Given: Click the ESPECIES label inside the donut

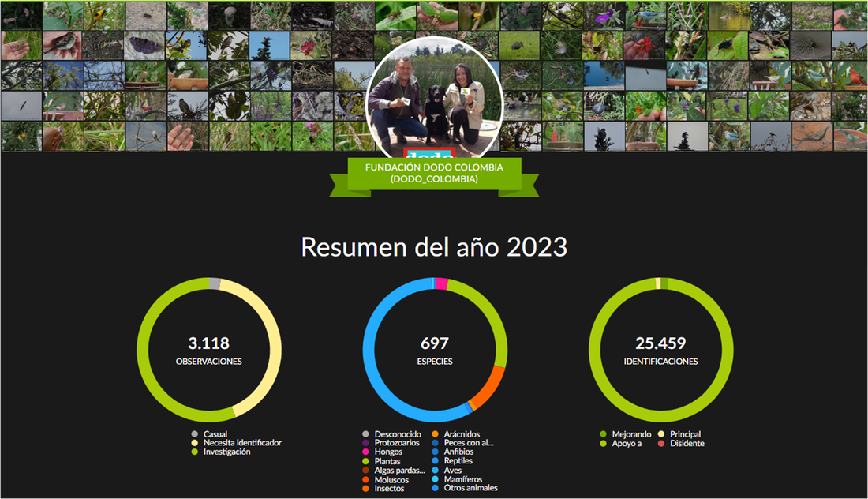Looking at the screenshot, I should click(435, 361).
